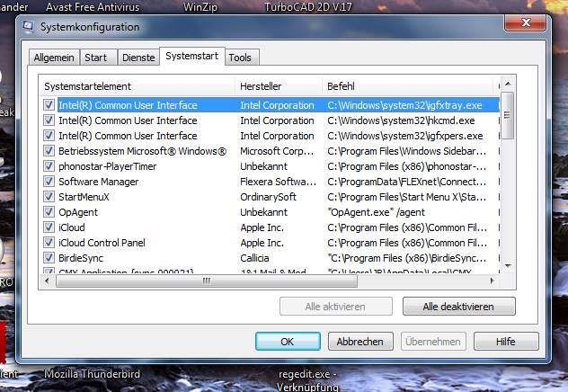The image size is (568, 392).
Task: Disable Betriebssystem Microsoft Windows startup item
Action: (49, 151)
